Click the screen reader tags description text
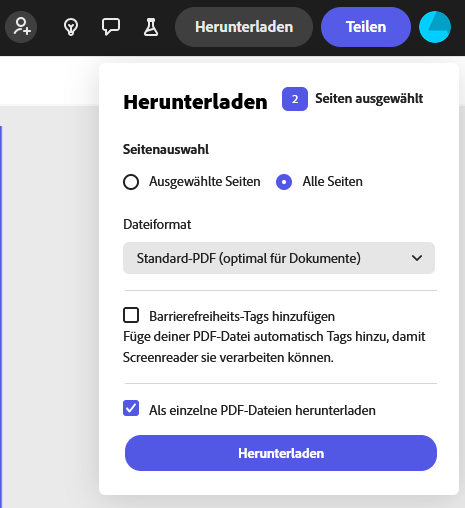The image size is (465, 508). (x=274, y=347)
